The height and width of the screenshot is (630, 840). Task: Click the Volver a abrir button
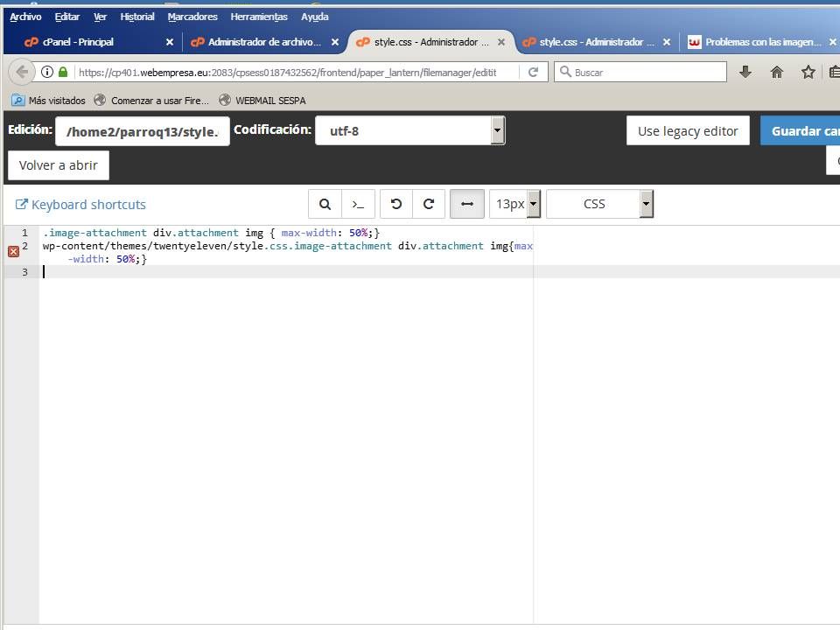coord(59,165)
